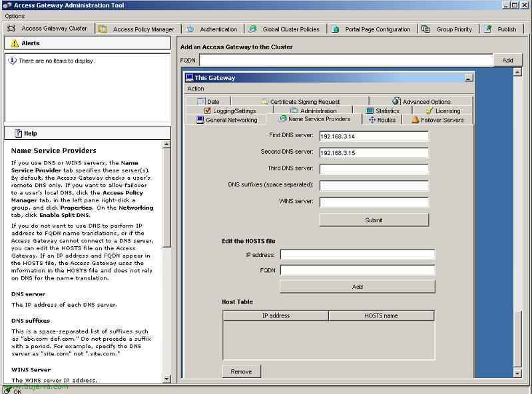Viewport: 532px width, 394px height.
Task: Switch to the General Networking tab
Action: [x=226, y=120]
